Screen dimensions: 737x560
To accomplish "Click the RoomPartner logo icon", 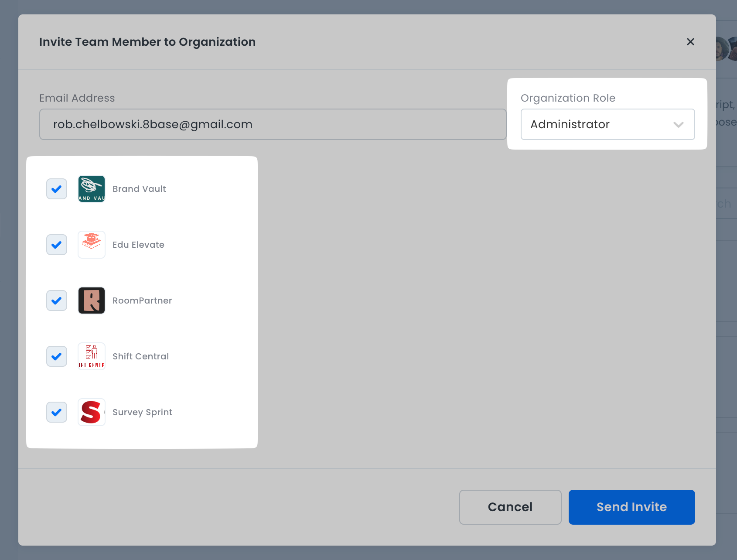I will click(x=92, y=300).
